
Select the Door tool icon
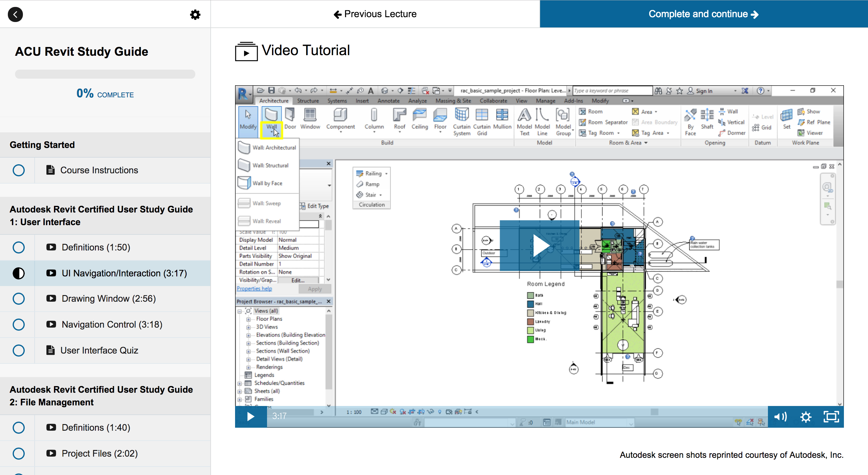290,115
